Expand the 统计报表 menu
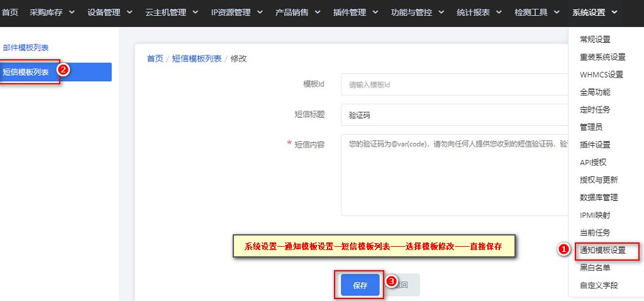 coord(479,13)
